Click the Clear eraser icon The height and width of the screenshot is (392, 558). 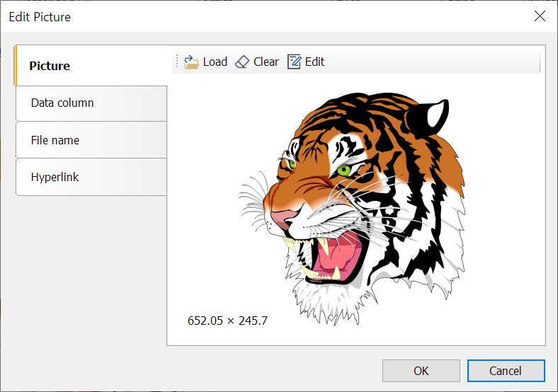point(242,62)
